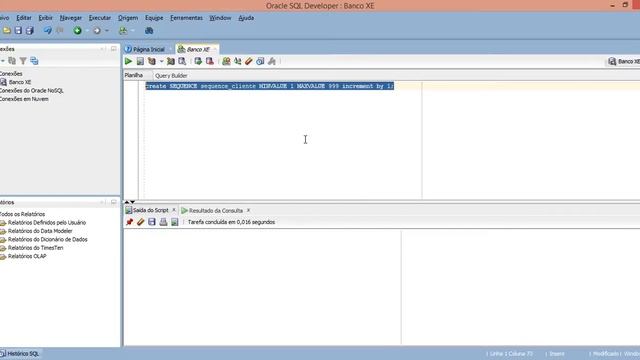Click the Schema Browser icon in the Connections panel
This screenshot has height=360, width=640.
(x=34, y=61)
